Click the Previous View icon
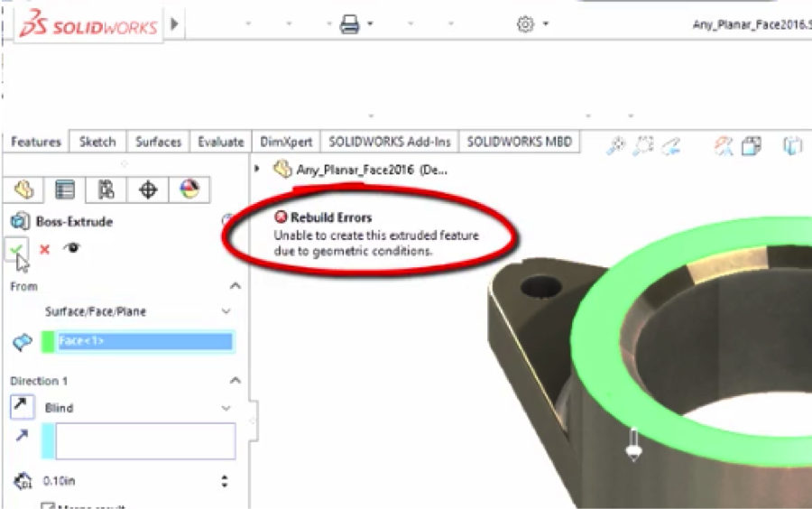Image resolution: width=812 pixels, height=509 pixels. 671,145
